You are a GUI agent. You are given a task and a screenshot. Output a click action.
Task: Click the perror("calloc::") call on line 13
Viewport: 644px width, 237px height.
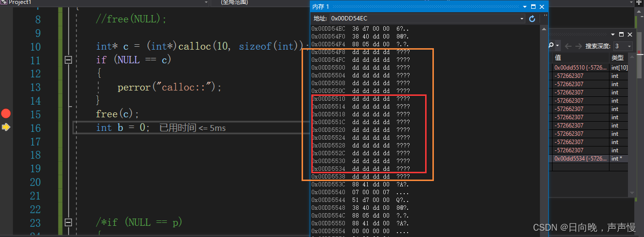(x=169, y=87)
